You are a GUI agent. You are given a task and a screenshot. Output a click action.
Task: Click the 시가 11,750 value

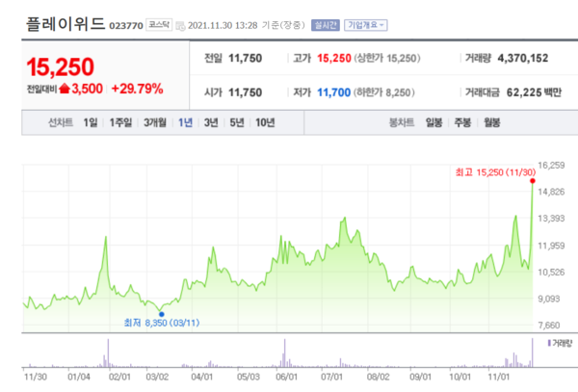pos(245,92)
